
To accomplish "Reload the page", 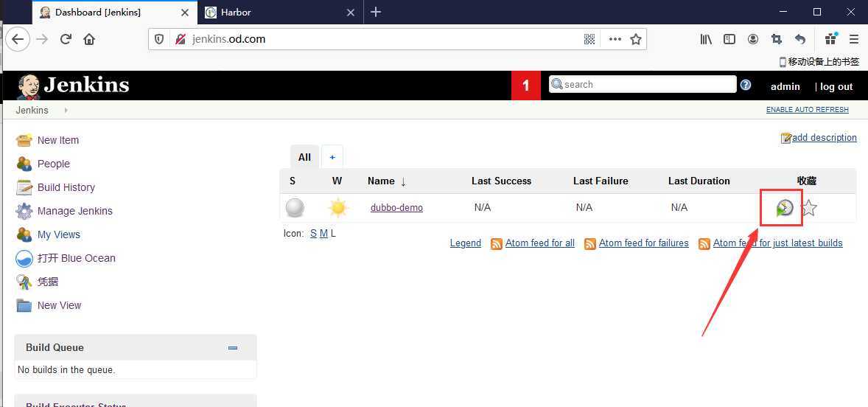I will click(x=66, y=39).
